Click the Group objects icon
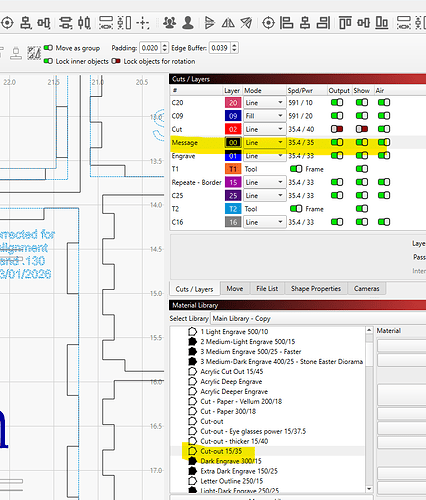The width and height of the screenshot is (426, 500). click(x=169, y=23)
